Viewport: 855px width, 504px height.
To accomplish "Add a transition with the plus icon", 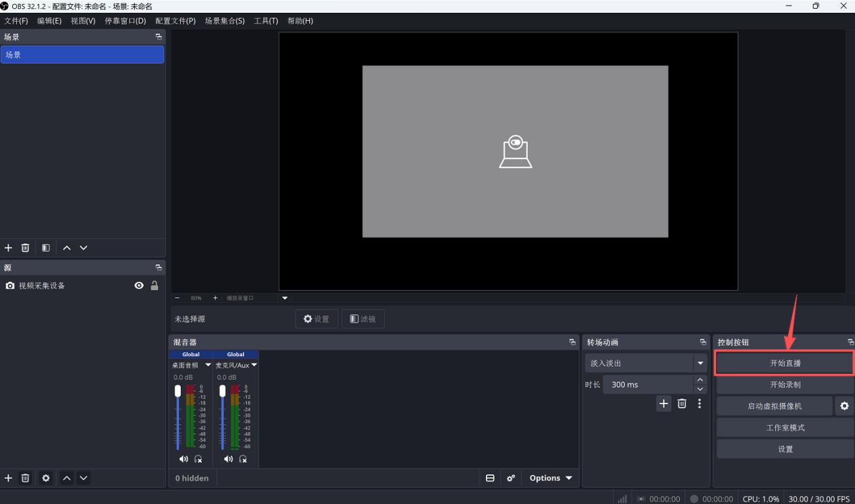I will 664,403.
